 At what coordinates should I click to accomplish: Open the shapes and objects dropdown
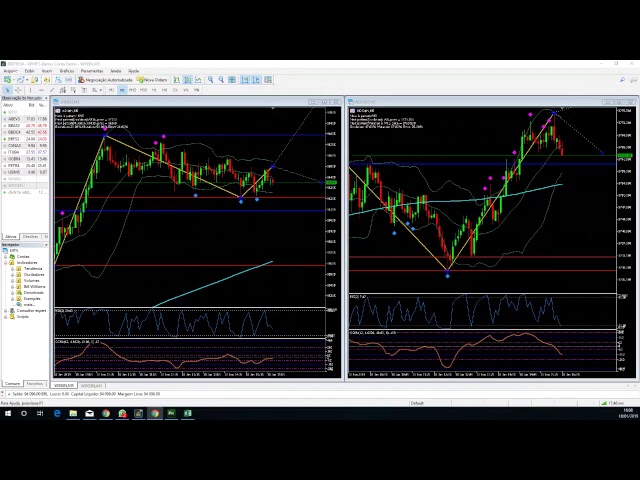[x=96, y=90]
